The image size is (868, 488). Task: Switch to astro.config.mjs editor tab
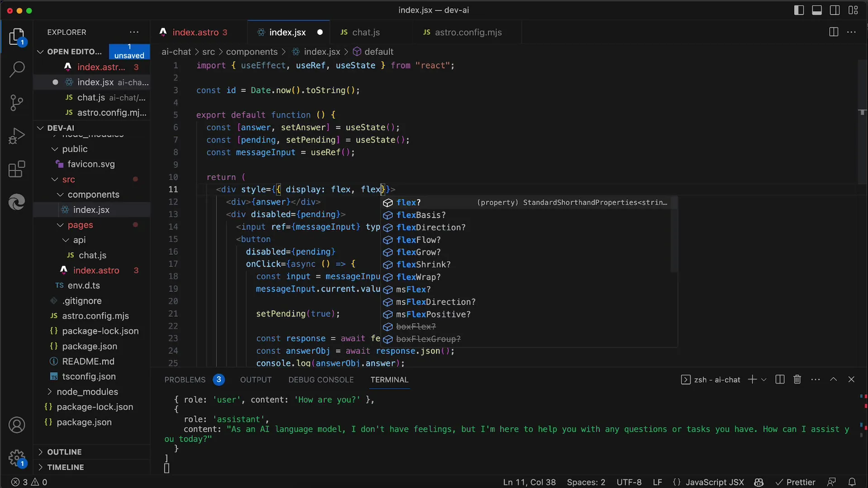[467, 32]
